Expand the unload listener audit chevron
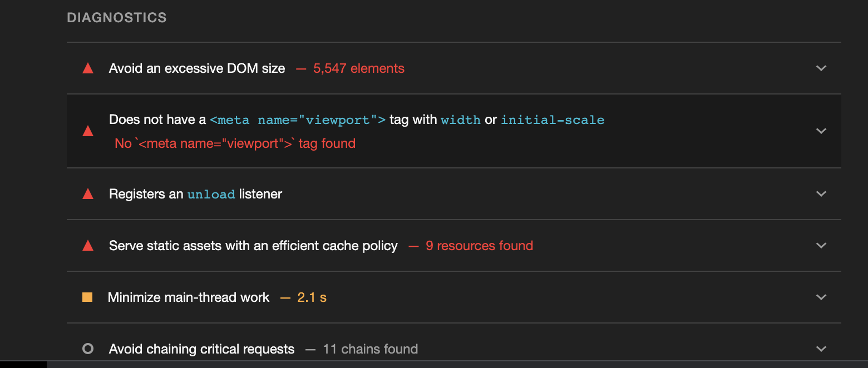Image resolution: width=868 pixels, height=368 pixels. click(821, 194)
